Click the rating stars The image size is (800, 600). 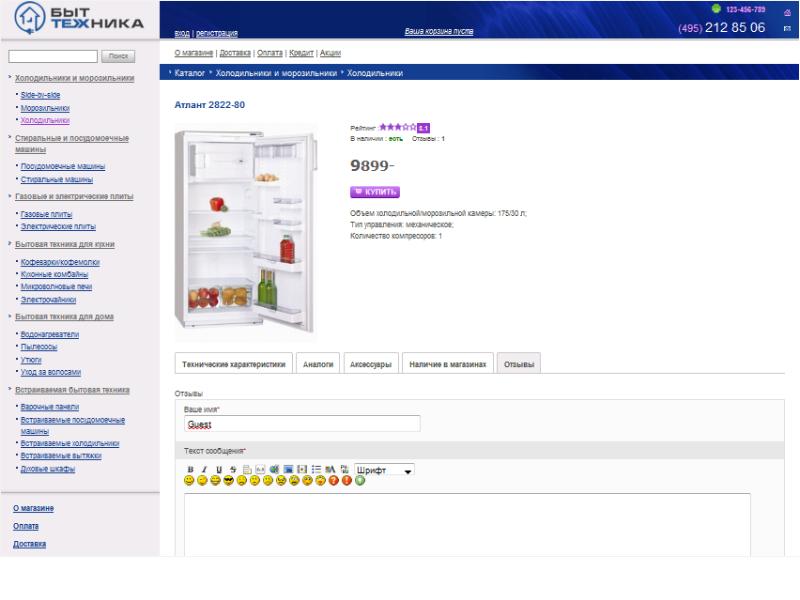coord(397,127)
